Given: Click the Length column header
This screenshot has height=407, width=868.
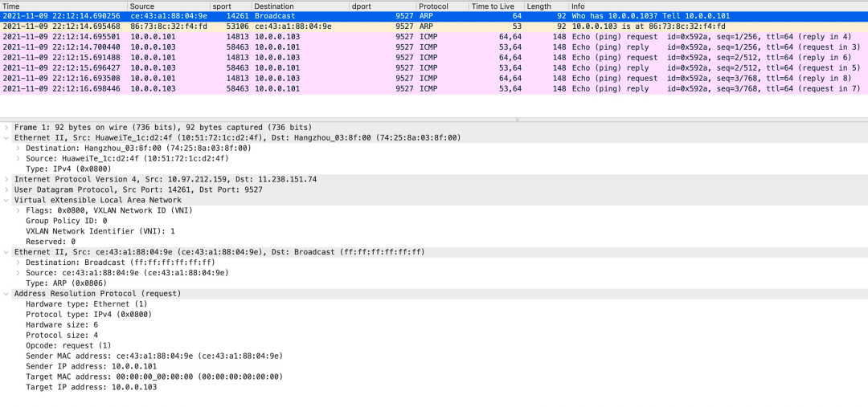Looking at the screenshot, I should [547, 6].
